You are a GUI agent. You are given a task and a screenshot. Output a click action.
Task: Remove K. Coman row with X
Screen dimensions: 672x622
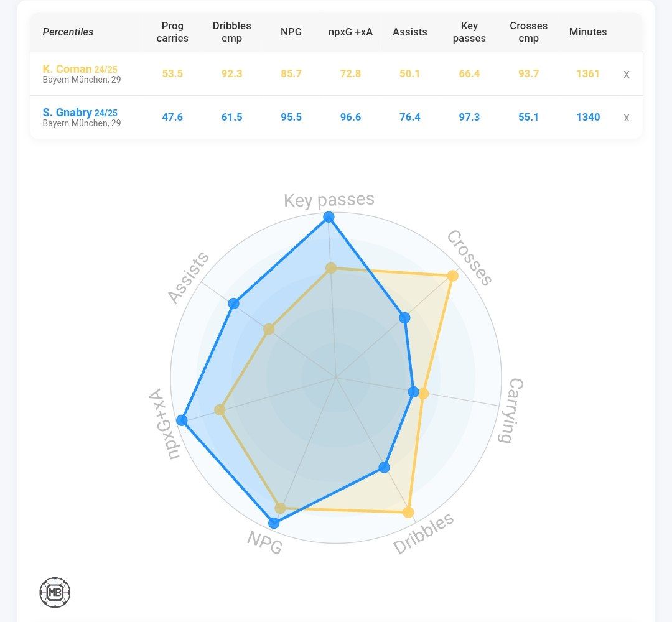click(x=626, y=74)
